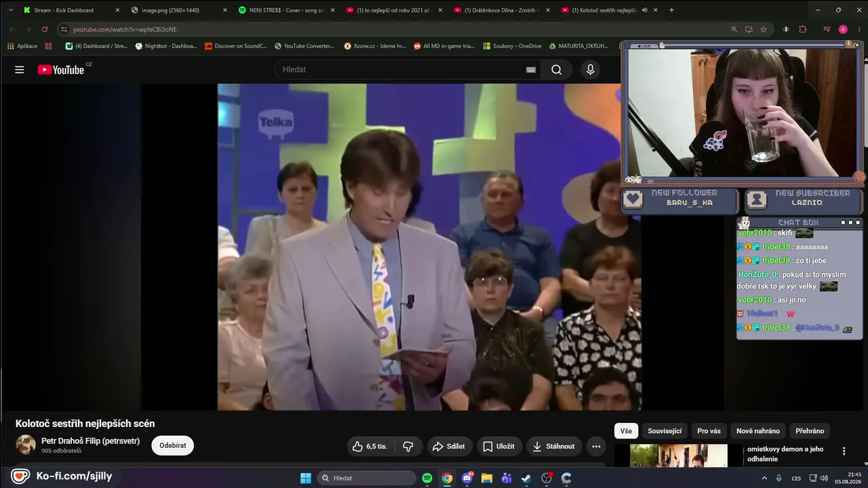
Task: Open volume control in system tray
Action: point(825,478)
